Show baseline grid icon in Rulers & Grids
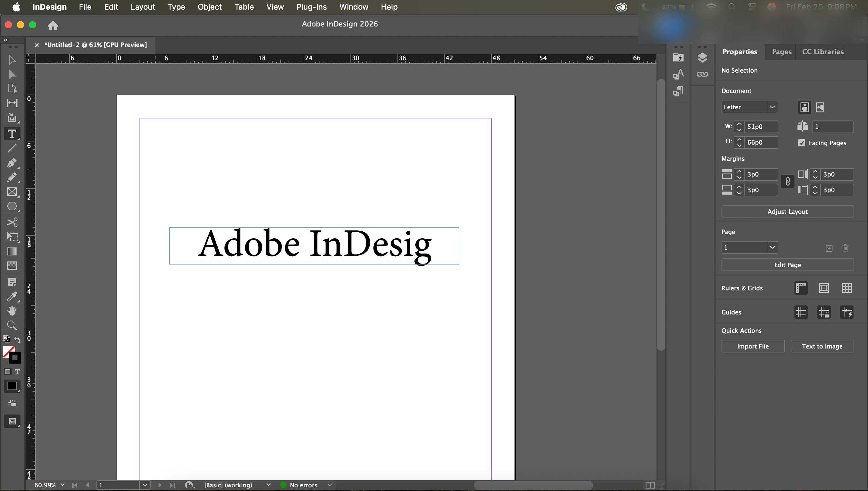868x491 pixels. [x=823, y=288]
